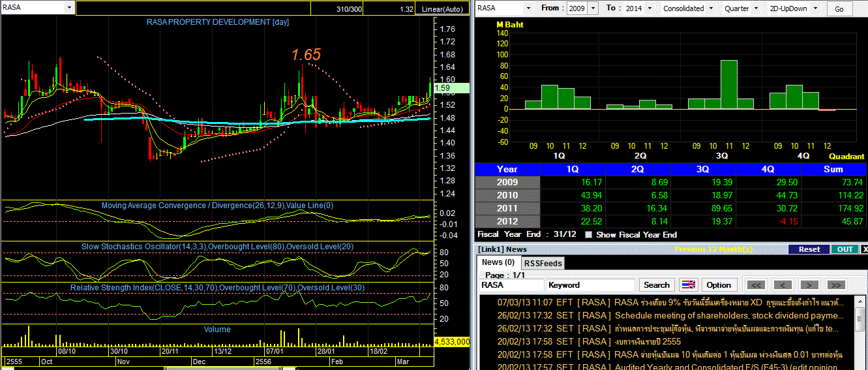The width and height of the screenshot is (868, 370).
Task: Open the chart symbol RASA dropdown
Action: pos(69,8)
